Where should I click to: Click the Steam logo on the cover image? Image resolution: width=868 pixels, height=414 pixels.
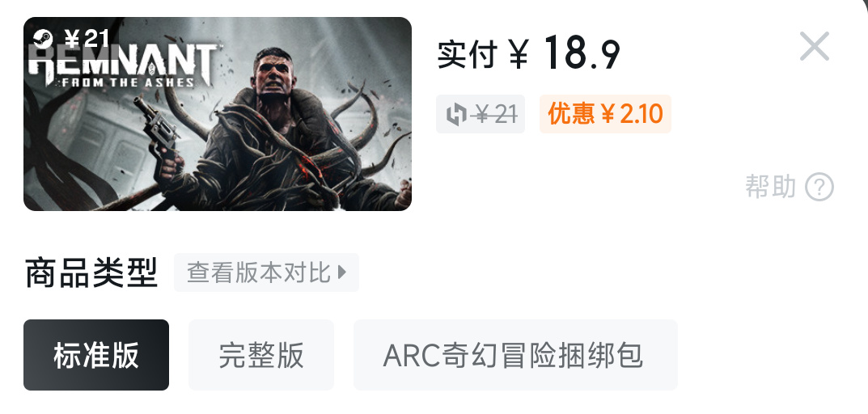[43, 40]
